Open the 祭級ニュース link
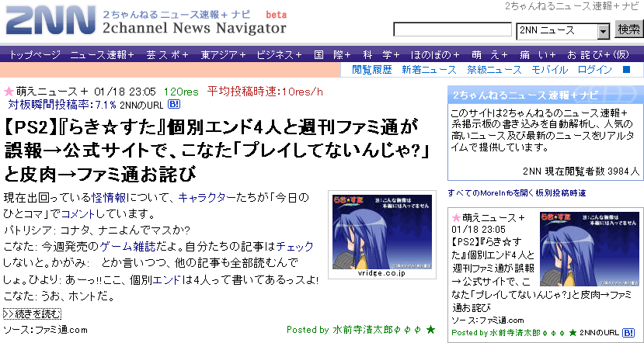644x343 pixels. 494,70
